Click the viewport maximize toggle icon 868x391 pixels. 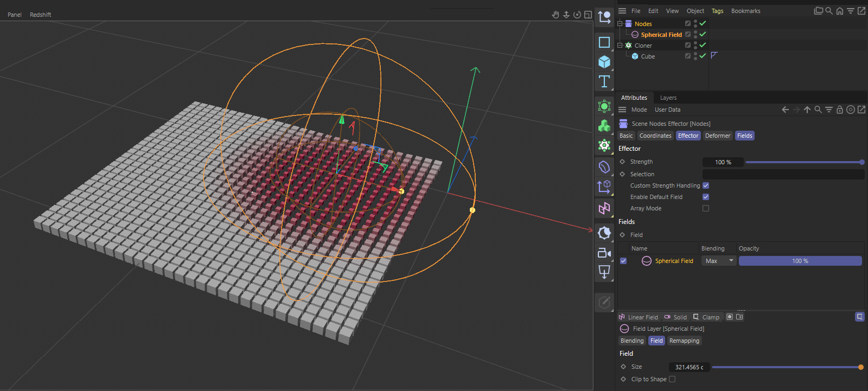tap(588, 15)
